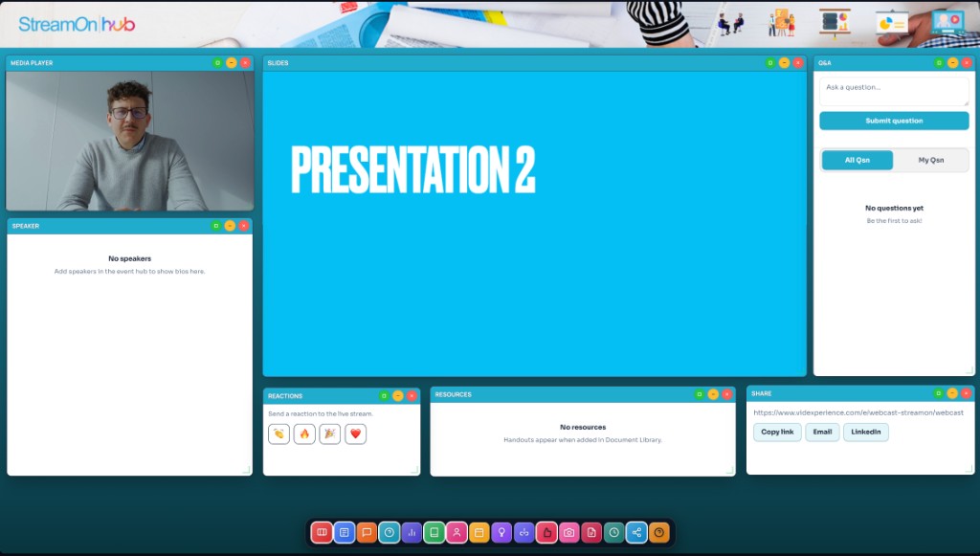Minimize the Speaker panel
980x556 pixels.
[x=230, y=226]
